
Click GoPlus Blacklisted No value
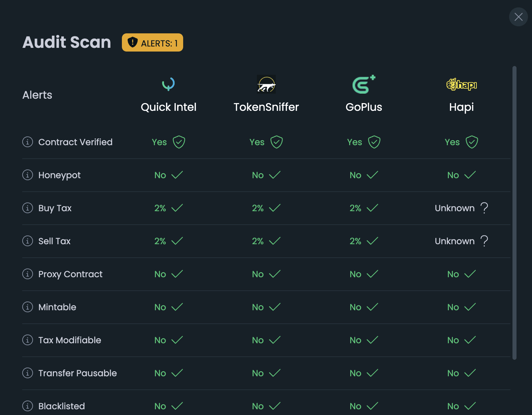coord(356,406)
